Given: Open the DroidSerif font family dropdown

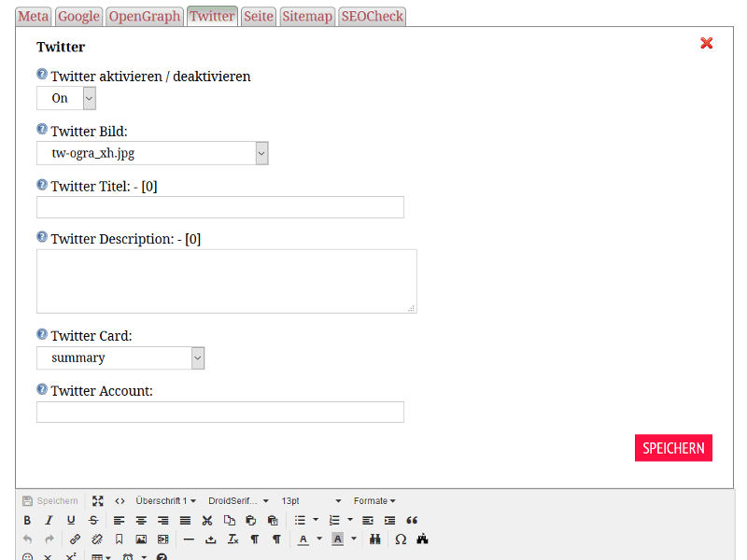Looking at the screenshot, I should coord(239,501).
